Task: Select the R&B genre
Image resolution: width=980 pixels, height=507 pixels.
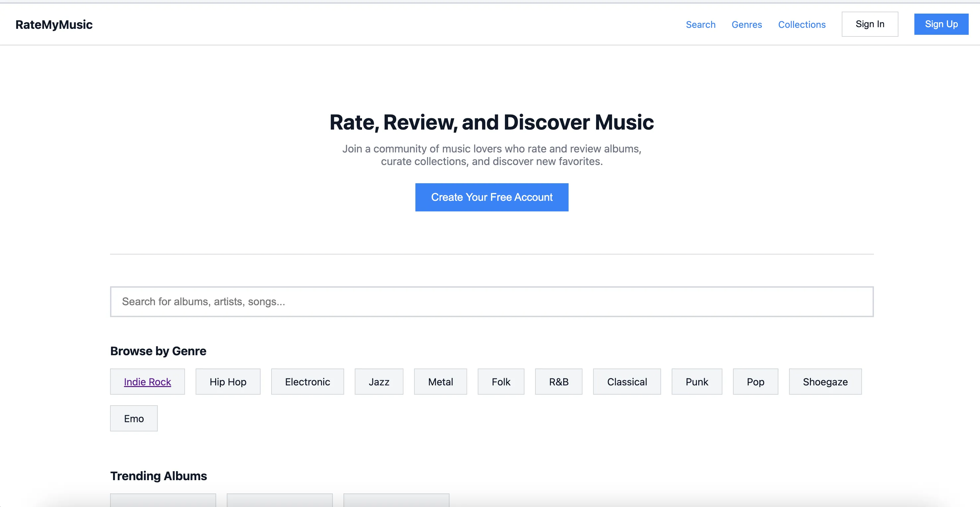Action: (x=559, y=381)
